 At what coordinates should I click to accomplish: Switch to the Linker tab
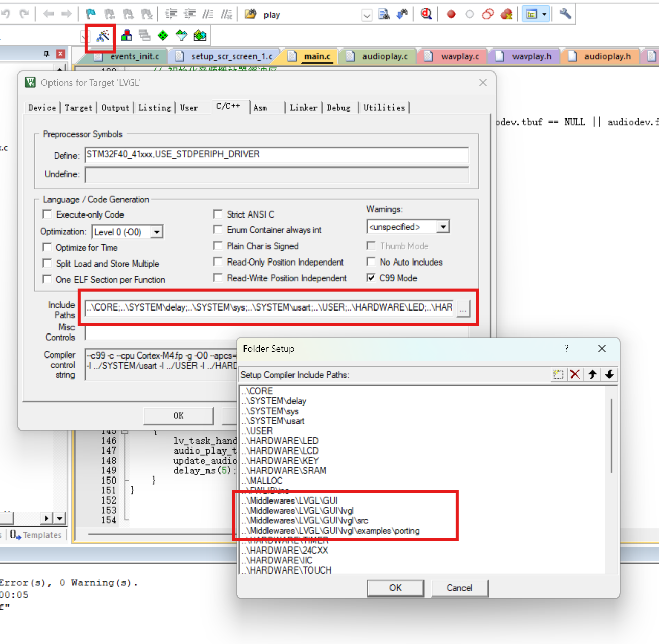coord(303,107)
